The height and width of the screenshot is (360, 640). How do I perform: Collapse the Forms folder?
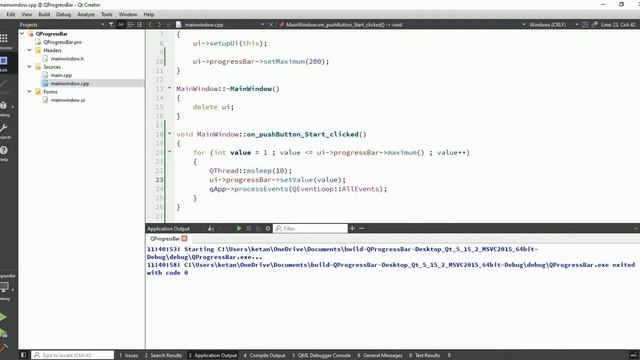point(29,91)
